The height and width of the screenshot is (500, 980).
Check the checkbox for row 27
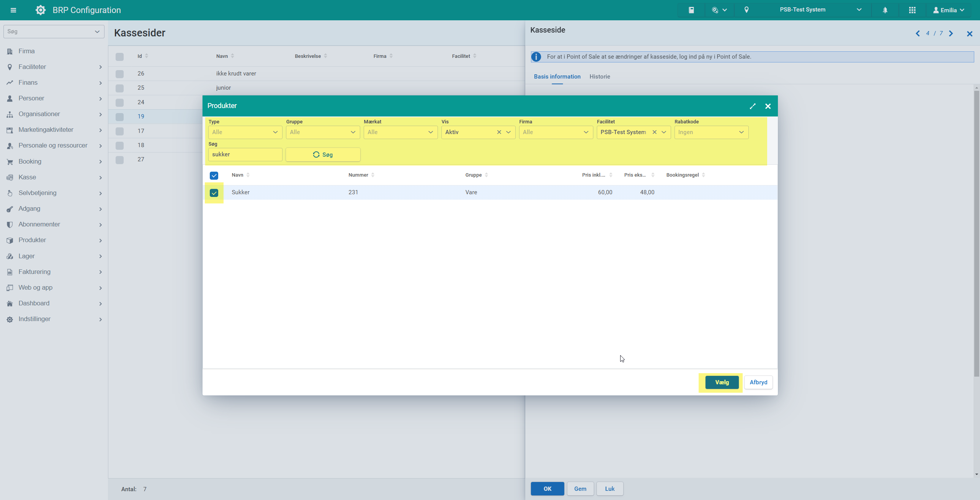[x=120, y=160]
